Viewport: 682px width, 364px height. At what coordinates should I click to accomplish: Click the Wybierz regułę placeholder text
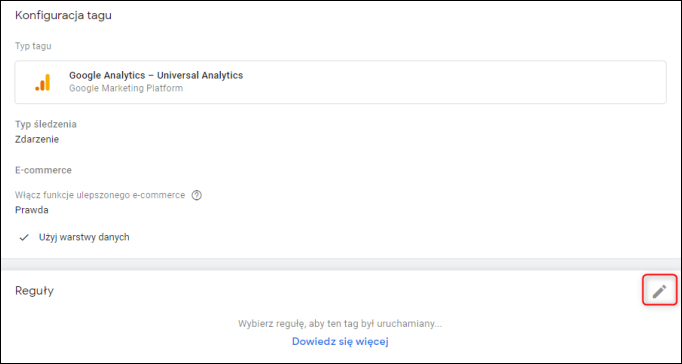tap(340, 324)
